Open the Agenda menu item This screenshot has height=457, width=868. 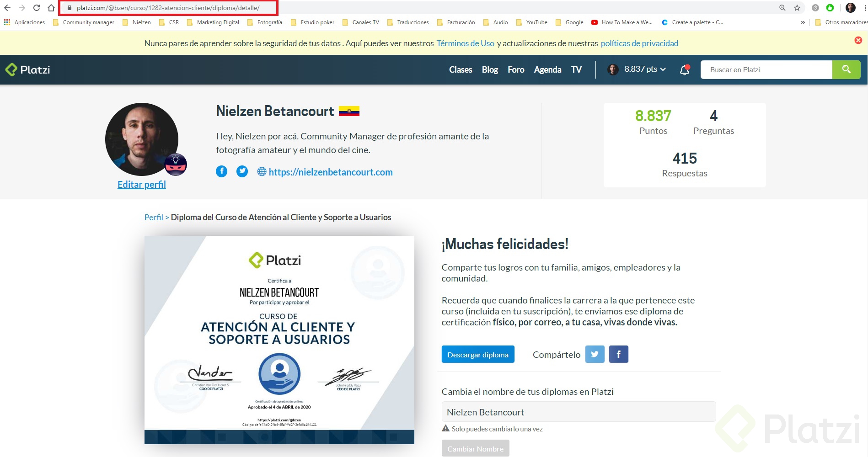click(x=547, y=69)
